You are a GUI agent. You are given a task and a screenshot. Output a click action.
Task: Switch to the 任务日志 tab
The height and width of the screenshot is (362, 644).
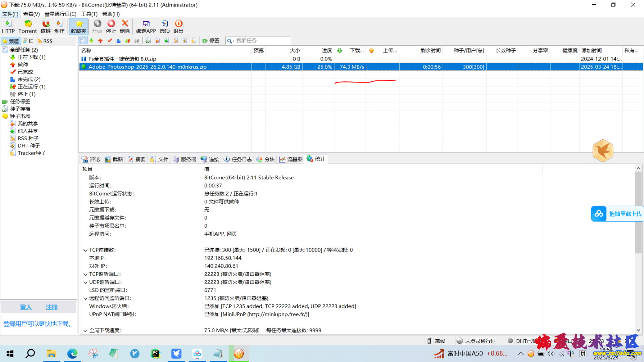[238, 159]
